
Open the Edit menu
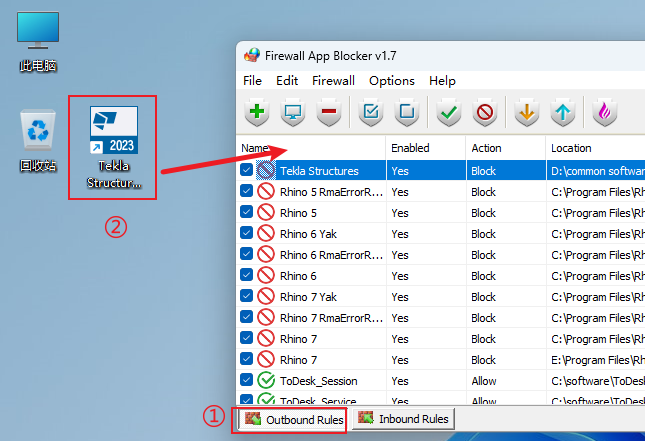[x=287, y=81]
